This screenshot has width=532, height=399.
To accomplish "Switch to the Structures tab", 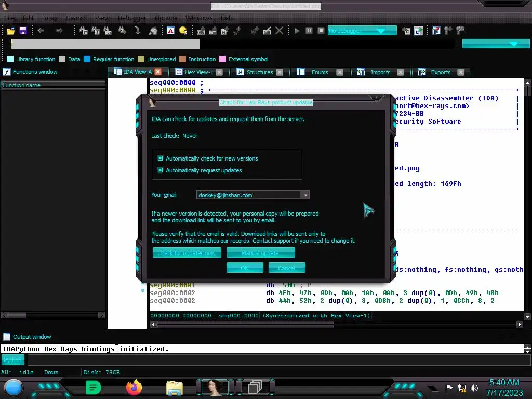I will [259, 72].
